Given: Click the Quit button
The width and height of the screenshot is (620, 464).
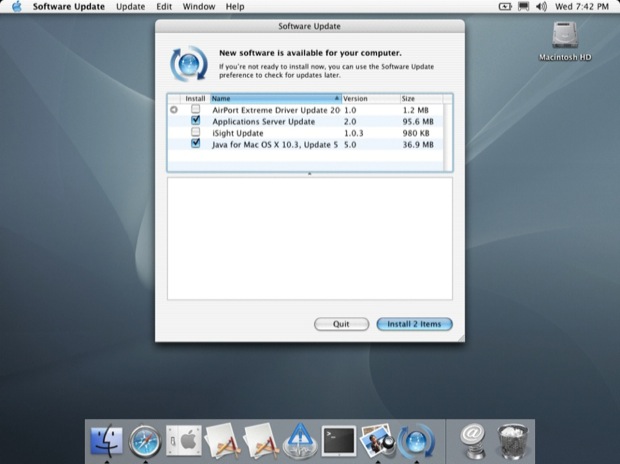Looking at the screenshot, I should tap(341, 324).
